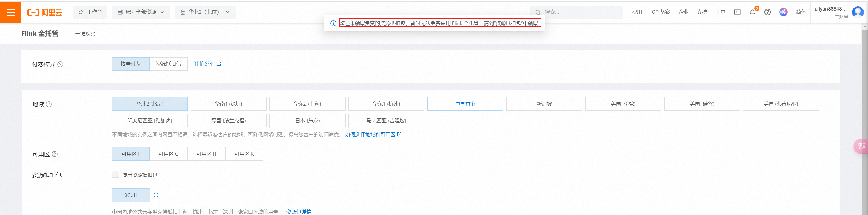Check the 使用资源抵扣包 checkbox
Image resolution: width=868 pixels, height=215 pixels.
(x=116, y=174)
